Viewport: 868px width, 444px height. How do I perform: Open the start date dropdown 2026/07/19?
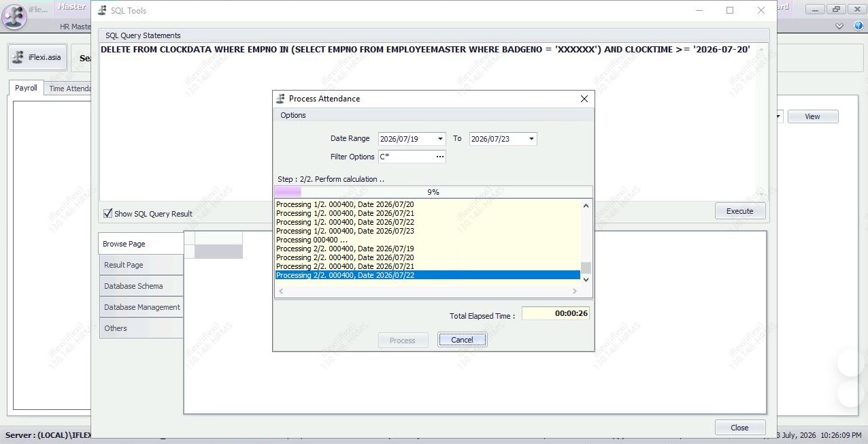click(x=440, y=139)
